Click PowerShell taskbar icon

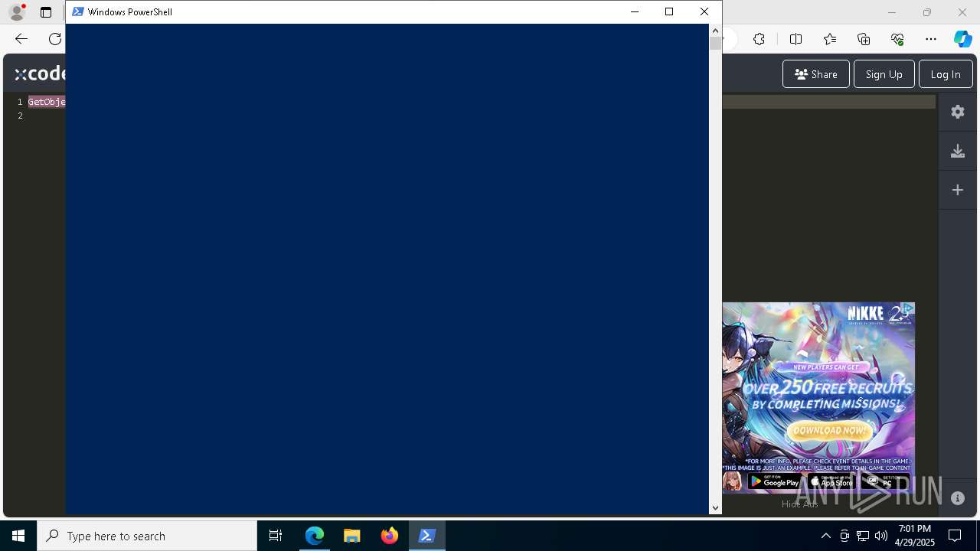427,536
